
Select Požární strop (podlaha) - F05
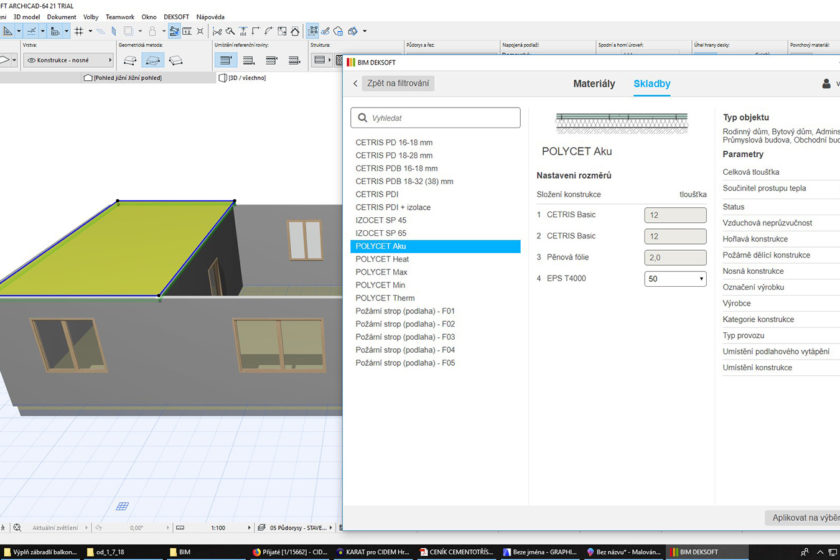coord(404,363)
